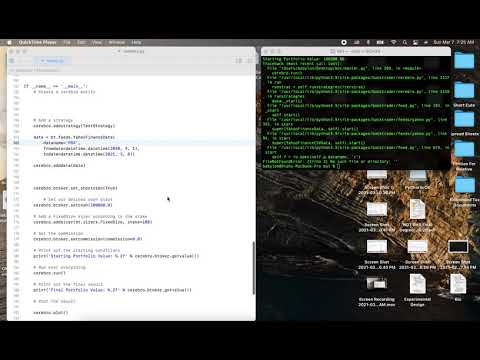Click the menu bar date and time
Screen dimensions: 480x360
454,42
